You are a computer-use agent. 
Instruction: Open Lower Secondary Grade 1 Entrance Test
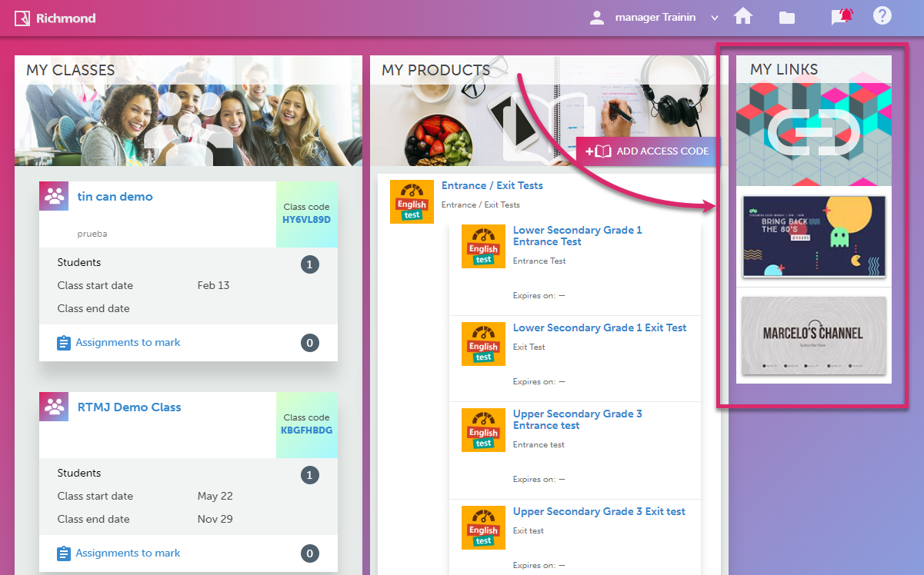coord(577,236)
